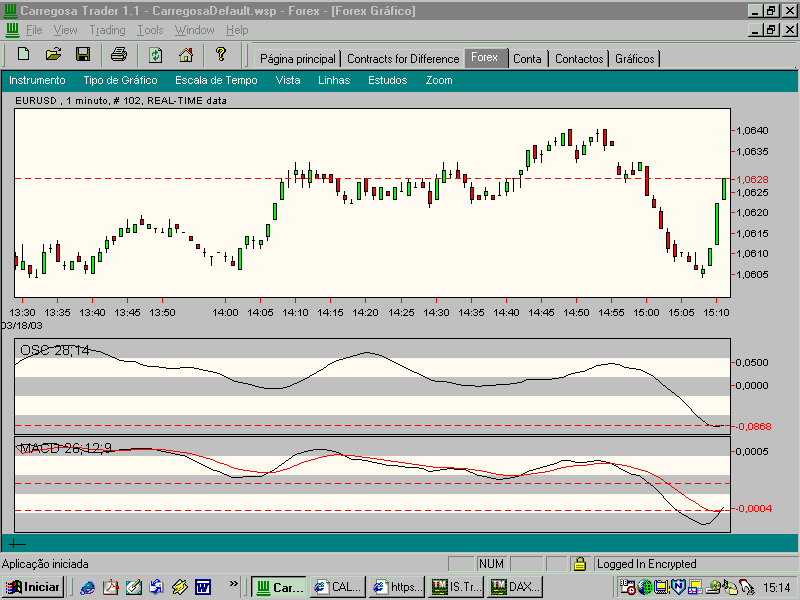Image resolution: width=800 pixels, height=600 pixels.
Task: Open the Vista chart menu
Action: (x=288, y=80)
